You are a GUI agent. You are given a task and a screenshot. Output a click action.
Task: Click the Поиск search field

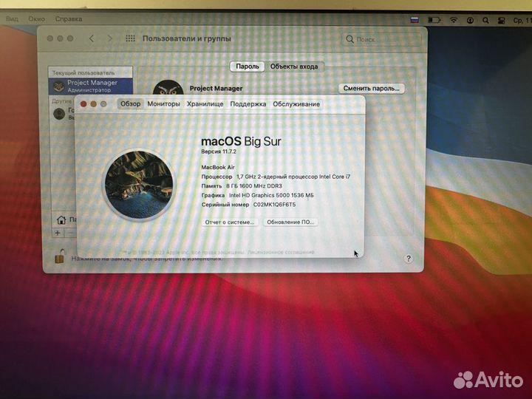click(x=381, y=39)
